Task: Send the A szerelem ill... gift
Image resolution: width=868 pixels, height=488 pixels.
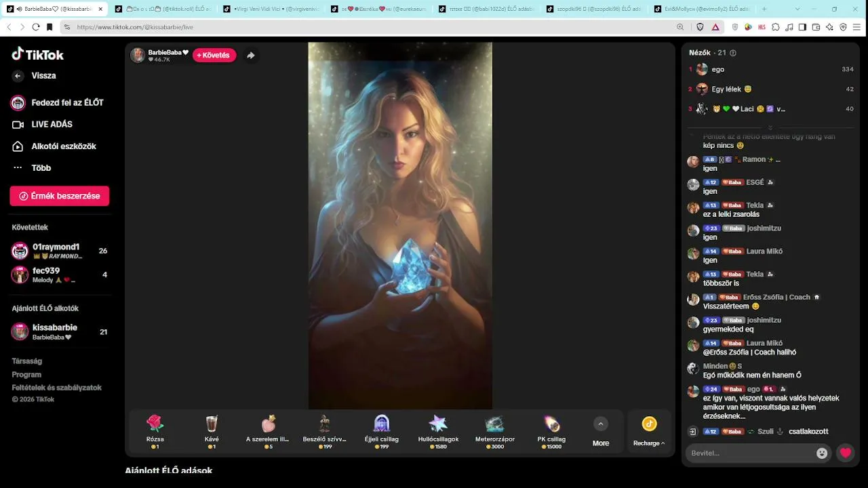Action: pos(268,432)
